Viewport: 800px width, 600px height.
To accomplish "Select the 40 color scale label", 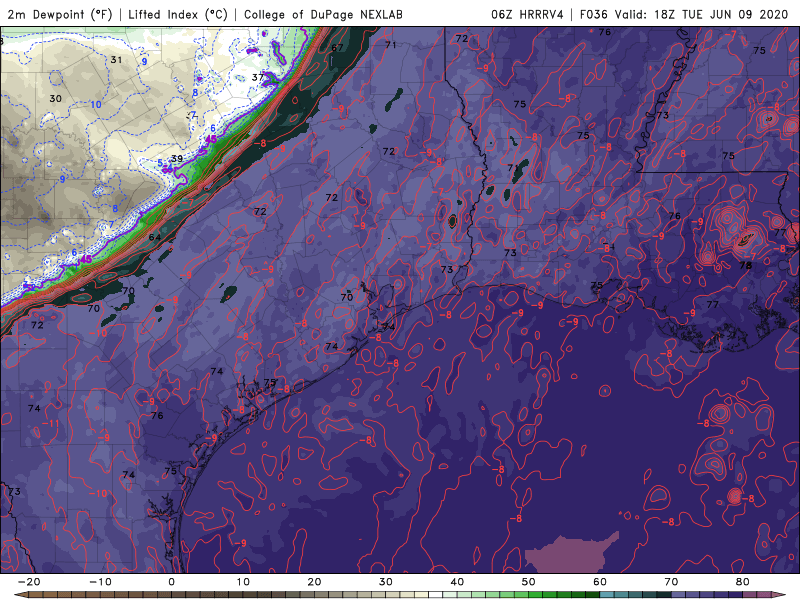I will pos(457,582).
